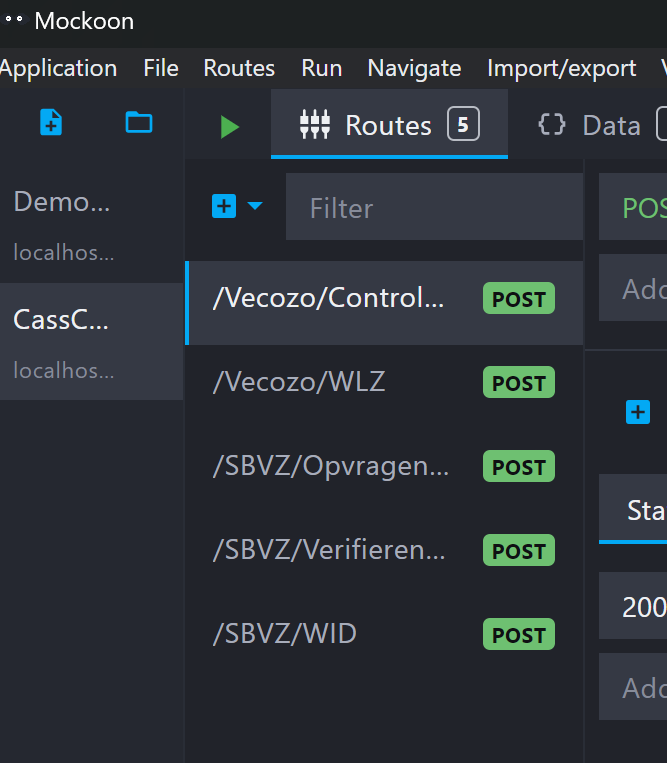
Task: Click the open environment folder icon
Action: pos(138,123)
